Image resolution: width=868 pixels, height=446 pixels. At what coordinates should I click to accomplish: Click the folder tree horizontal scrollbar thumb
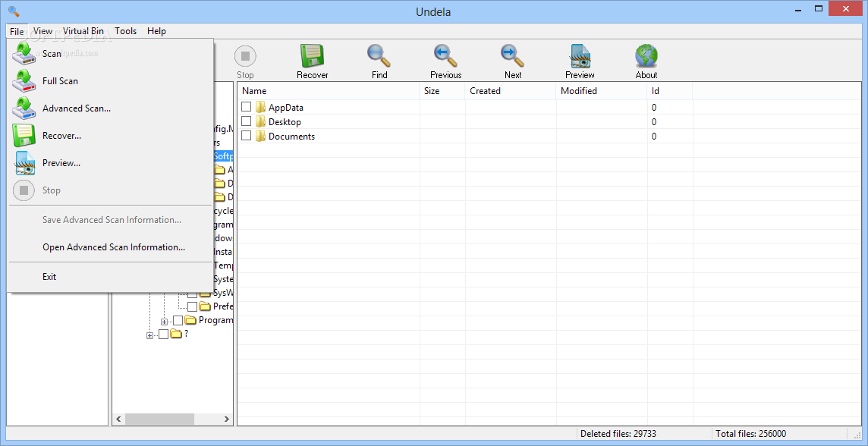(159, 419)
